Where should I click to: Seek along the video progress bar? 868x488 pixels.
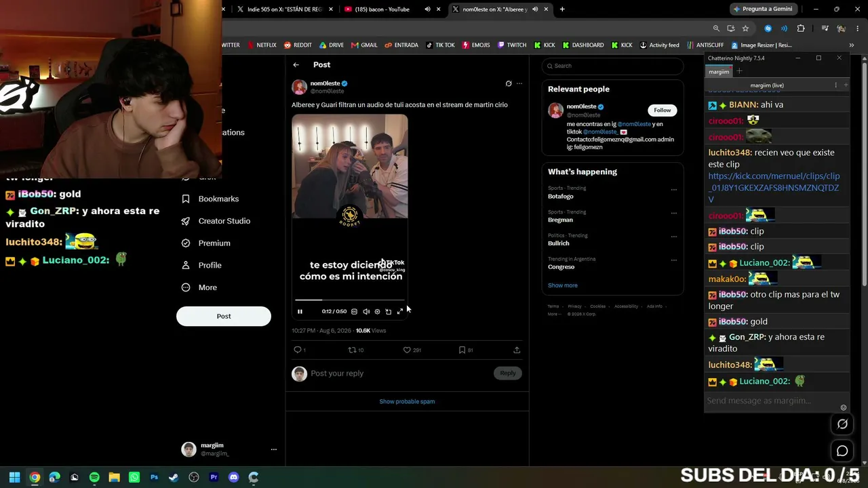pyautogui.click(x=350, y=300)
